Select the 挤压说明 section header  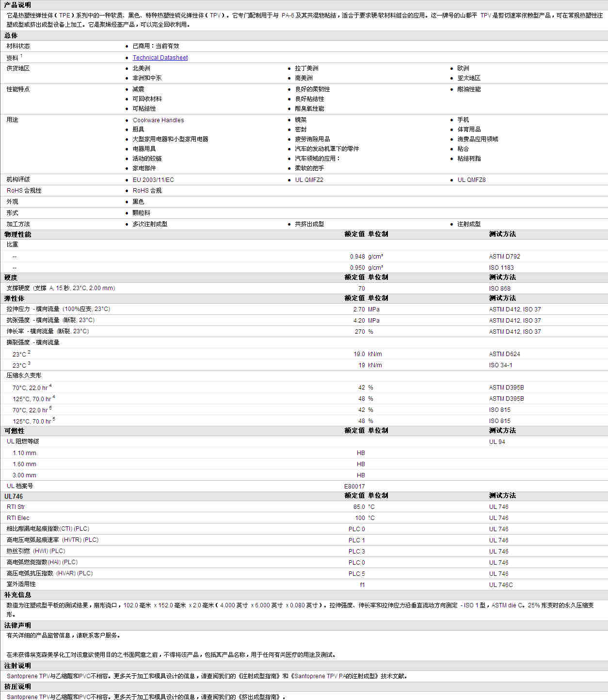tap(18, 686)
